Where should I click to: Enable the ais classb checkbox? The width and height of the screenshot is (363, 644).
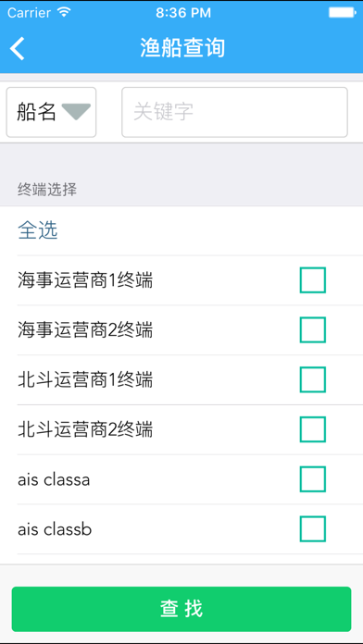[313, 529]
